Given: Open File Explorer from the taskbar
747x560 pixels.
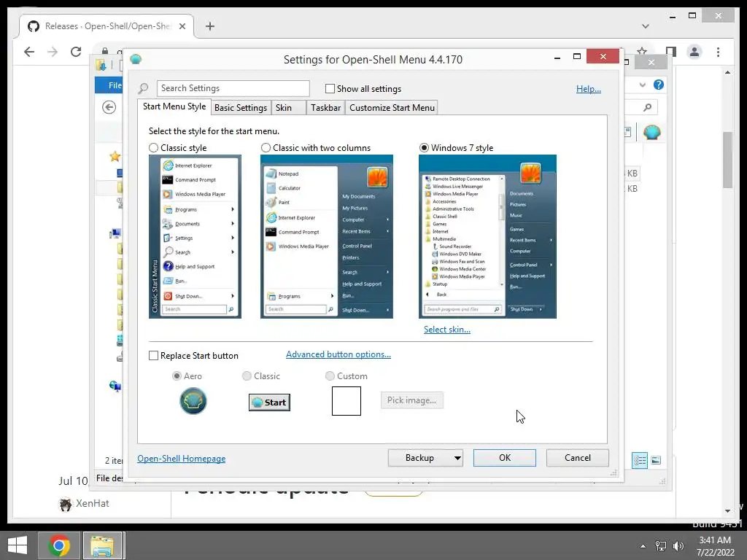Looking at the screenshot, I should [103, 545].
